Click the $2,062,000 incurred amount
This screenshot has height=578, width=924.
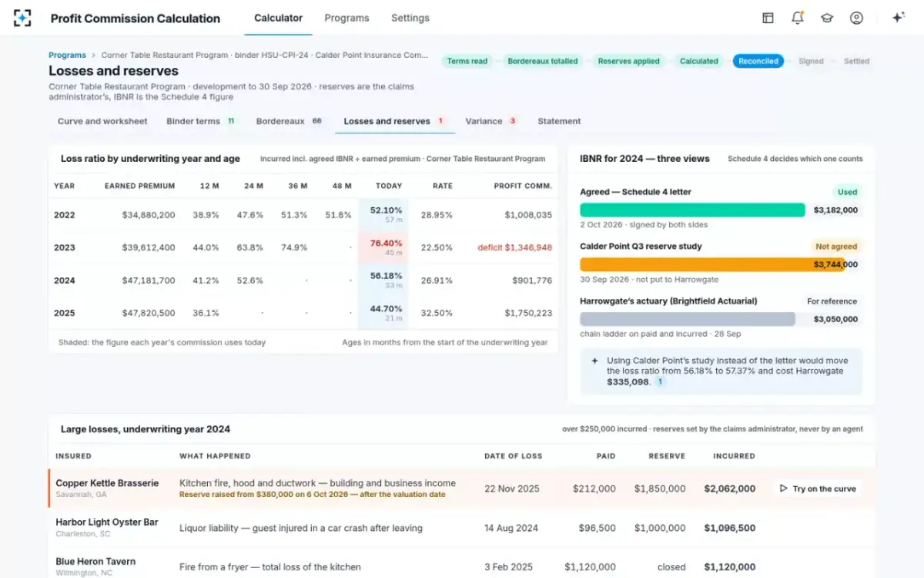pos(730,489)
